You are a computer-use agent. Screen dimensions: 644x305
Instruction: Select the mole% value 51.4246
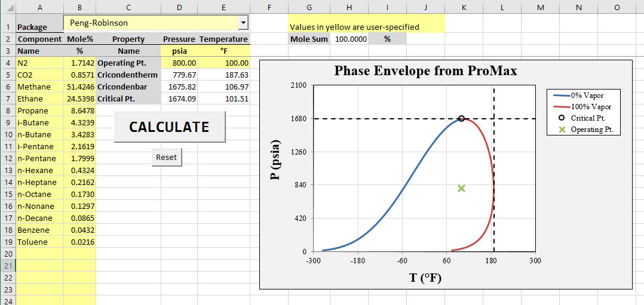point(79,87)
